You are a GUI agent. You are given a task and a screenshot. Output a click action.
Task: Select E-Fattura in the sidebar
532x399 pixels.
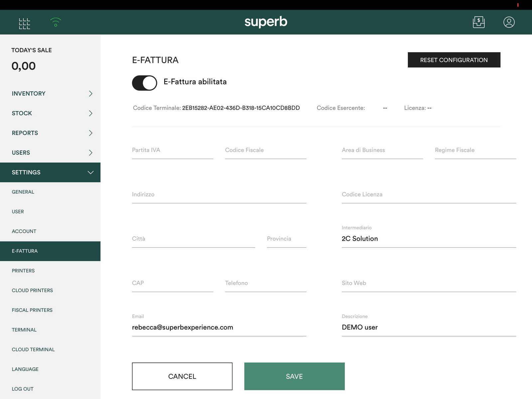[50, 251]
